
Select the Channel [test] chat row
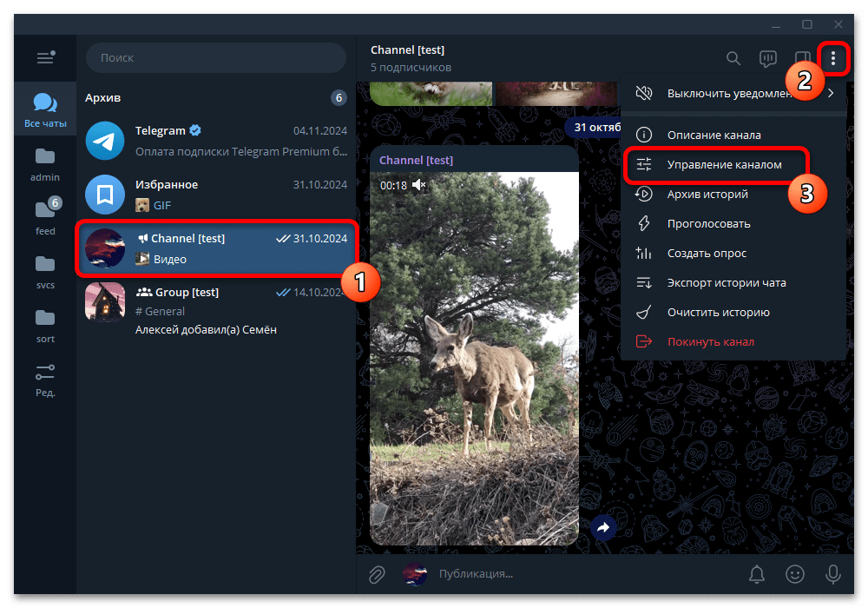216,248
